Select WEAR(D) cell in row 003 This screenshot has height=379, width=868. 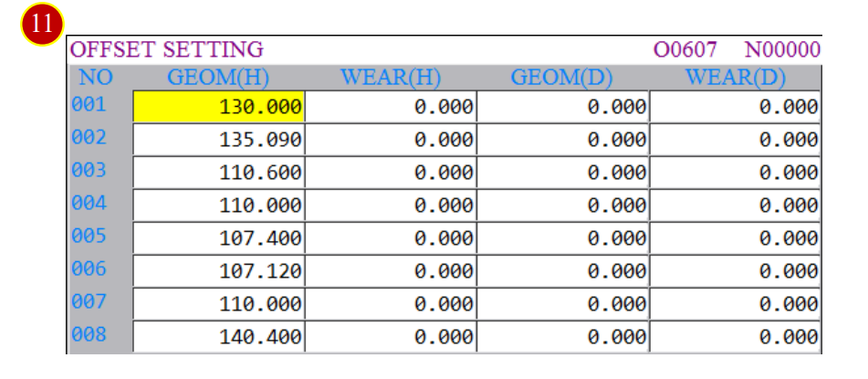click(735, 173)
